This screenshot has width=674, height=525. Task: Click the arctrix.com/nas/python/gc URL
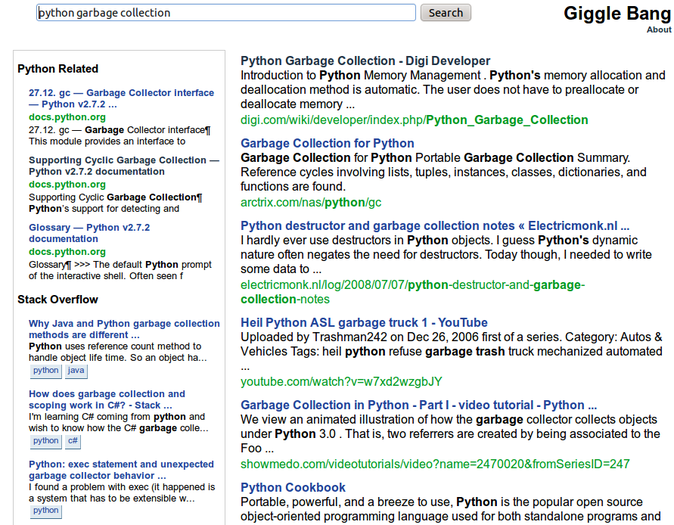pyautogui.click(x=311, y=203)
